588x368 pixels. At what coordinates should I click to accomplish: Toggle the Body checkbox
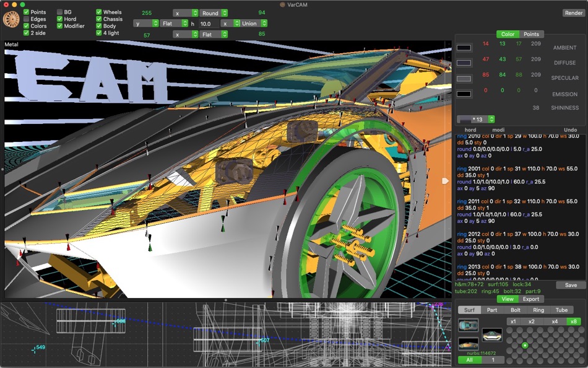[98, 26]
